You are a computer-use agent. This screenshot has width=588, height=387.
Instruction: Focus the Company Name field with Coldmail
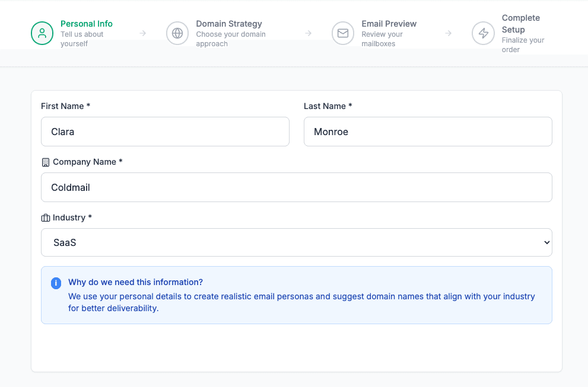(296, 187)
